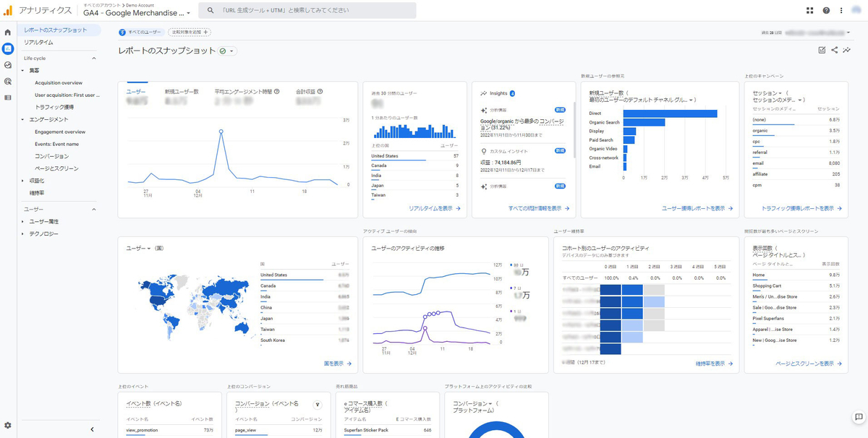The image size is (868, 438).
Task: Open the Configure icon in the left rail
Action: tap(8, 97)
